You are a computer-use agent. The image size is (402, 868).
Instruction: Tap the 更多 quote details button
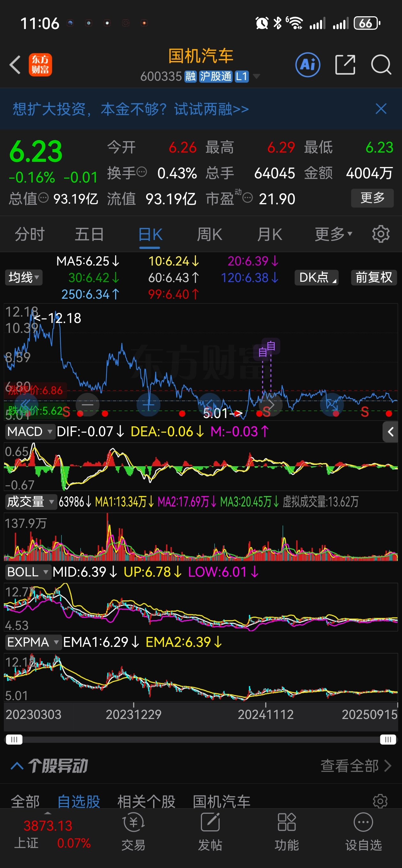tap(372, 198)
